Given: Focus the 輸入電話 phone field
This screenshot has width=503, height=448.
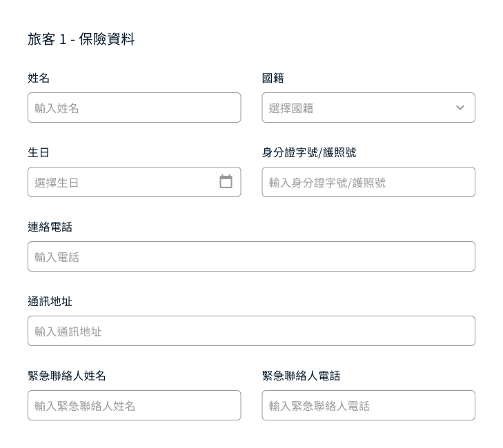Looking at the screenshot, I should pyautogui.click(x=251, y=256).
